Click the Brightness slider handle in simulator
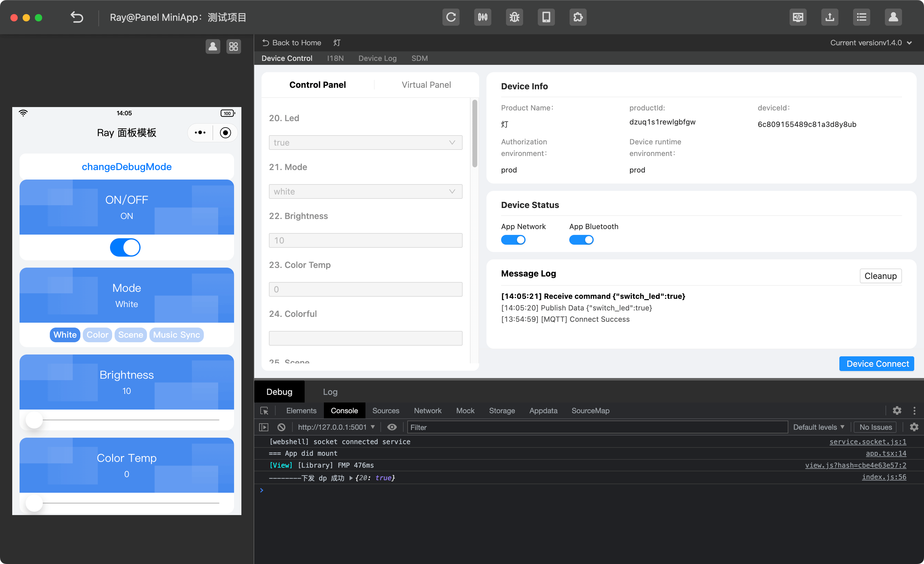This screenshot has height=564, width=924. coord(34,420)
